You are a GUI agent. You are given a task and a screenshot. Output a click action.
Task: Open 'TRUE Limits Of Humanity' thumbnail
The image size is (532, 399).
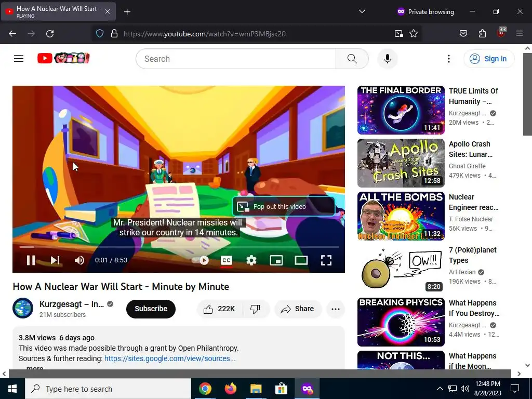[x=401, y=110]
